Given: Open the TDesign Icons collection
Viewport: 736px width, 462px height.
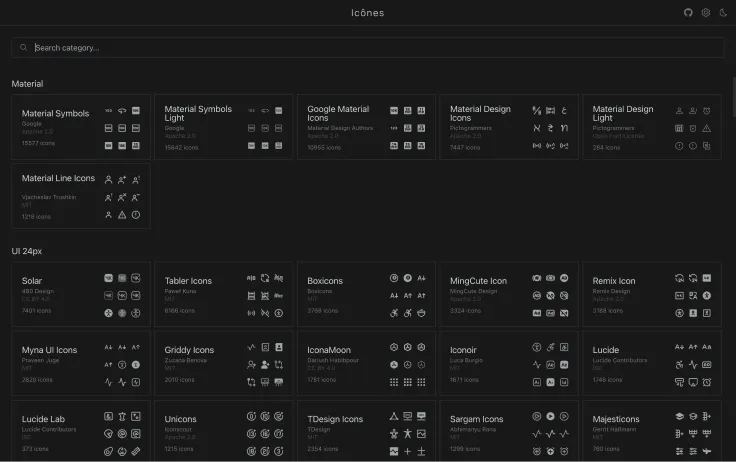Looking at the screenshot, I should pyautogui.click(x=366, y=431).
